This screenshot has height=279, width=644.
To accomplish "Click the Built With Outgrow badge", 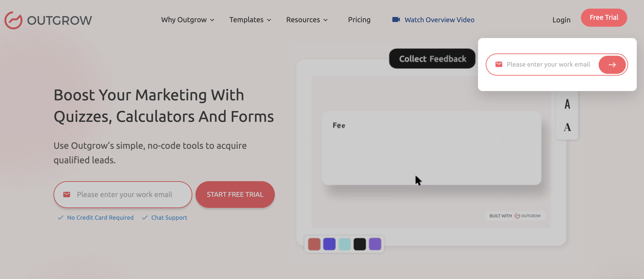I will click(515, 216).
